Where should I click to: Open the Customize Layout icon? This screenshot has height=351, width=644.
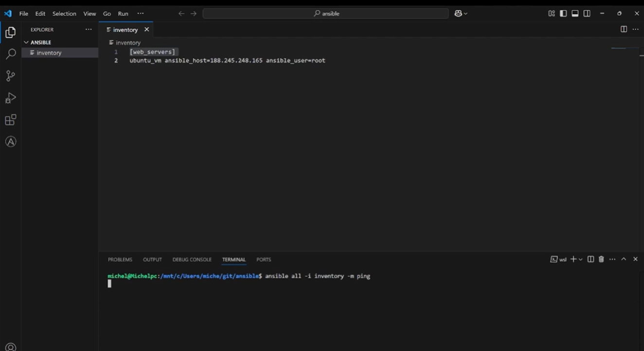coord(552,14)
